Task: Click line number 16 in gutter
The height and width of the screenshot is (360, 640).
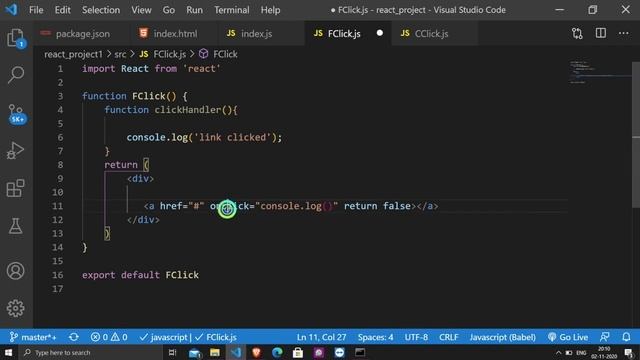Action: point(58,275)
